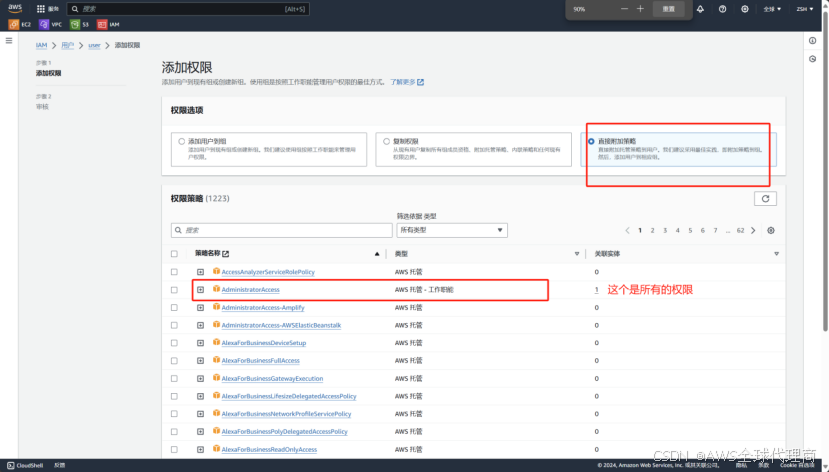Click the user breadcrumb link
Screen dimensions: 829x472
click(x=94, y=45)
